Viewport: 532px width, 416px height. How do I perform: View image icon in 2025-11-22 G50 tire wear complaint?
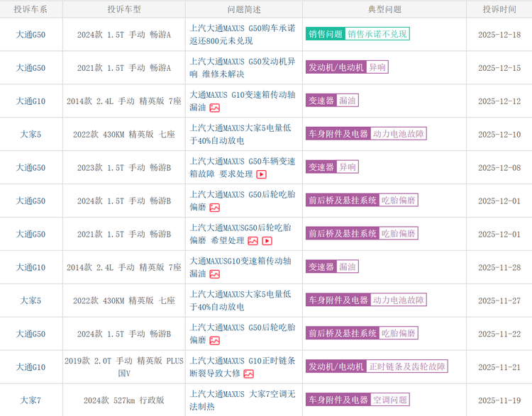(x=214, y=341)
